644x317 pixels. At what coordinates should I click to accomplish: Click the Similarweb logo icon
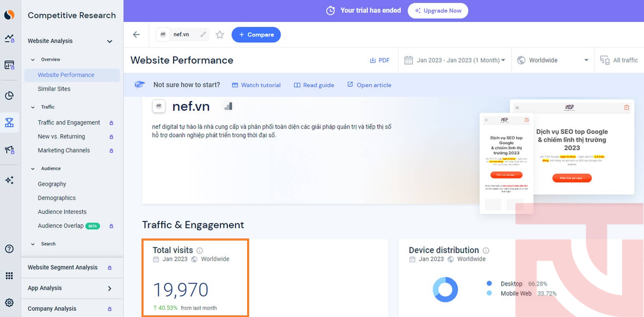click(9, 15)
